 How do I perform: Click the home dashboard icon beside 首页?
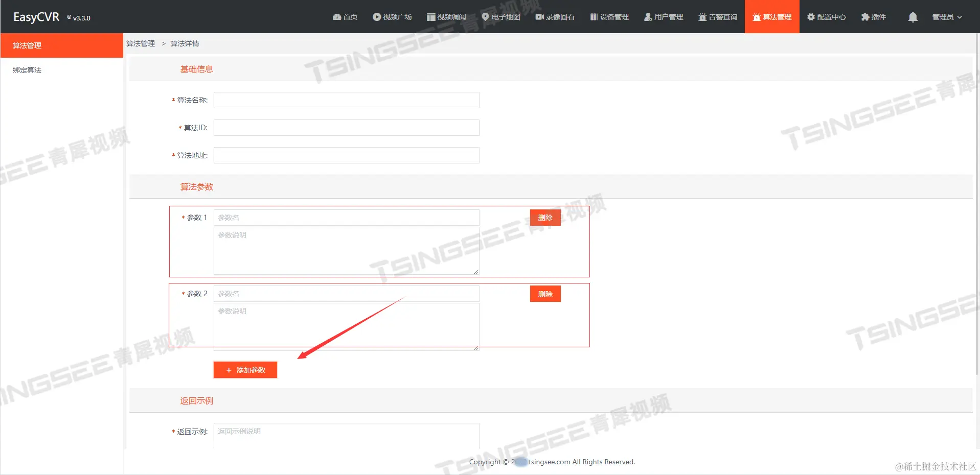337,17
